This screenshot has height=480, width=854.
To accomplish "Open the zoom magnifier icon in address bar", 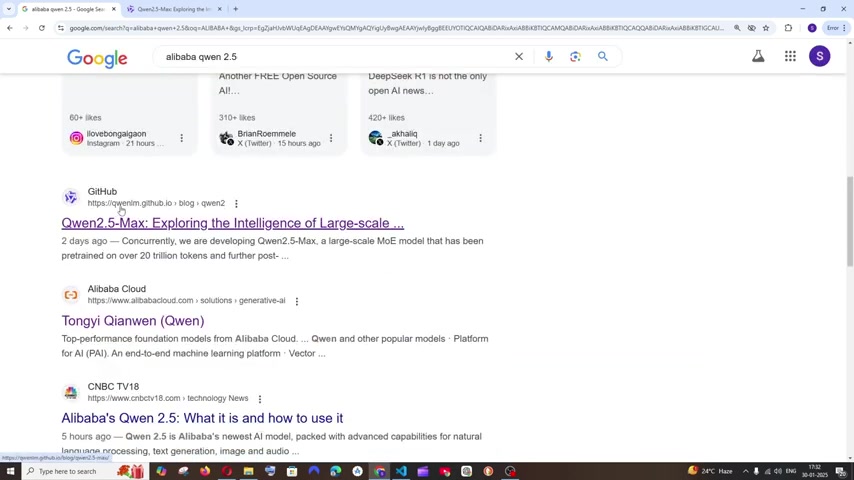I will [737, 28].
